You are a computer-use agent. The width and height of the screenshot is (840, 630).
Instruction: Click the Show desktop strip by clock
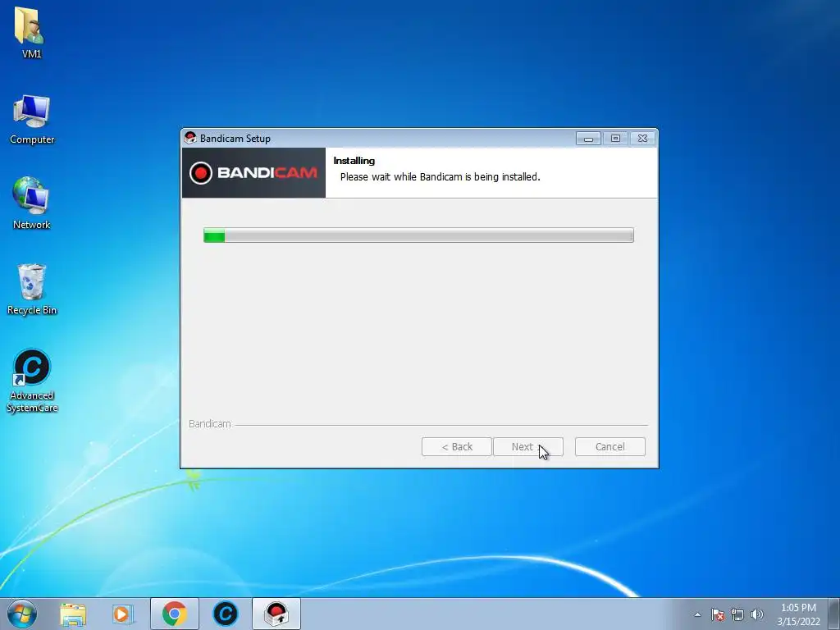834,614
